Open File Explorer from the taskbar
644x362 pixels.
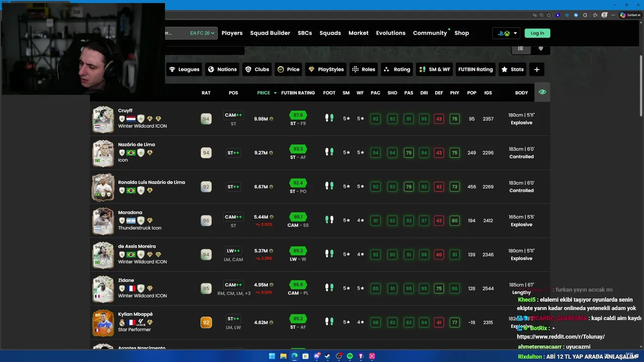[x=283, y=356]
